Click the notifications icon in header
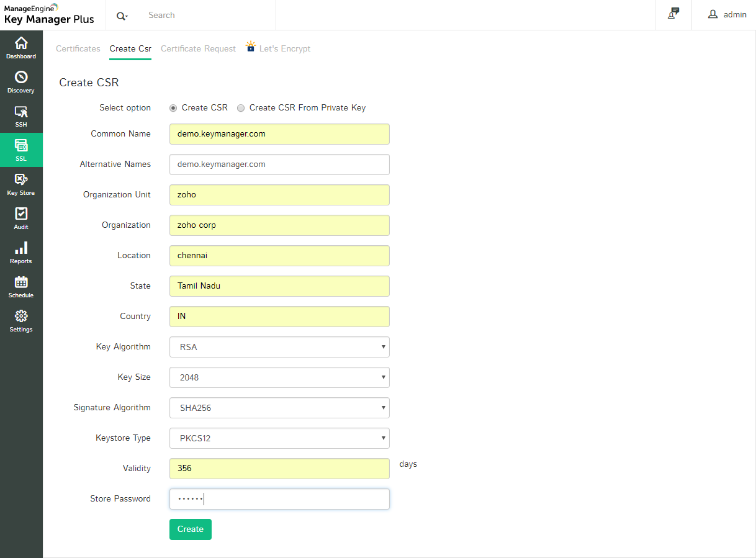This screenshot has height=558, width=756. (x=673, y=14)
